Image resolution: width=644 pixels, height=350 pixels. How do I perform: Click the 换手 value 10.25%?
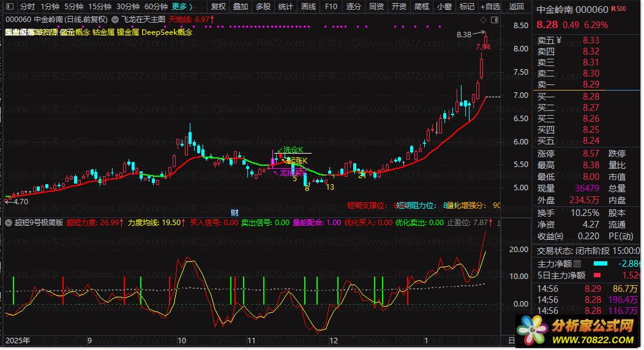click(x=585, y=213)
